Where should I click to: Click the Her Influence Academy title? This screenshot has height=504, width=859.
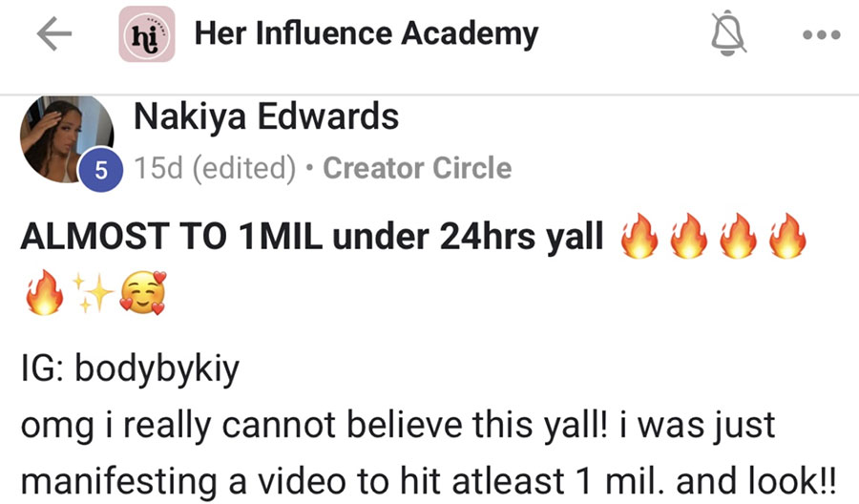pos(367,34)
